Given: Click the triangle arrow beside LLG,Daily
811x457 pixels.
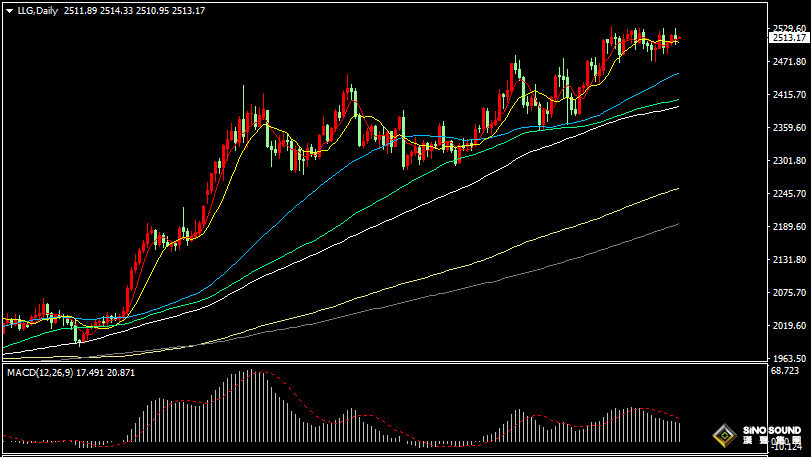Looking at the screenshot, I should point(9,11).
